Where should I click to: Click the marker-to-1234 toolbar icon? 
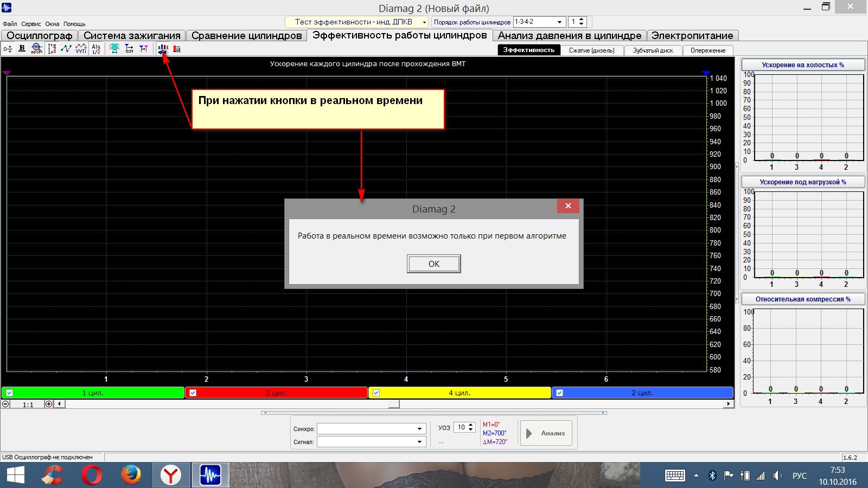129,49
